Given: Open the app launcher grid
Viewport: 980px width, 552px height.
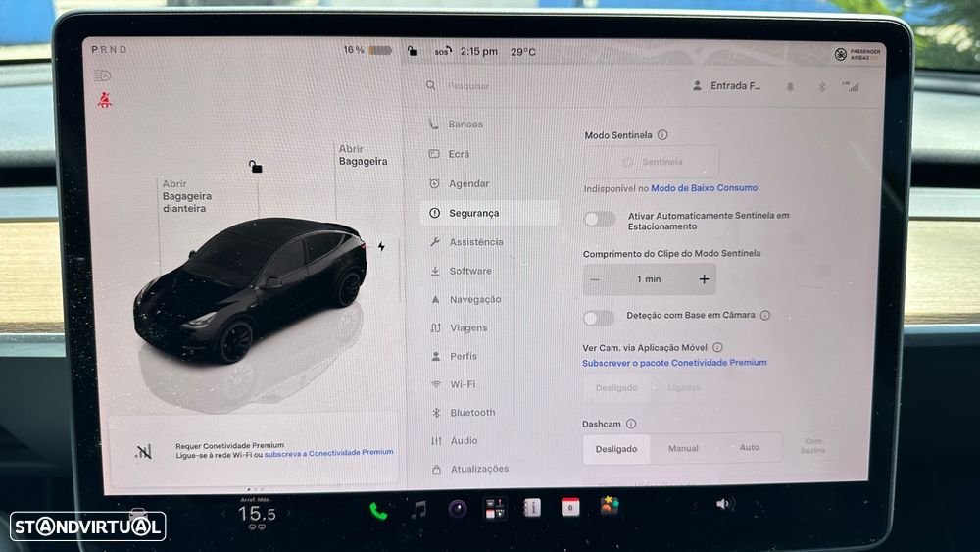Looking at the screenshot, I should (x=495, y=509).
